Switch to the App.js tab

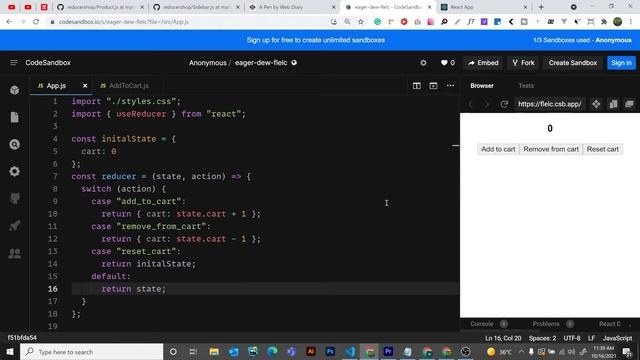(56, 86)
